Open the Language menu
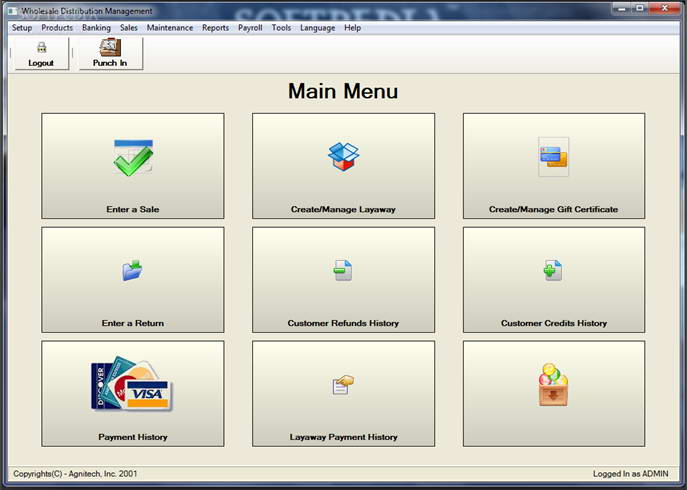This screenshot has height=490, width=687. [x=318, y=28]
